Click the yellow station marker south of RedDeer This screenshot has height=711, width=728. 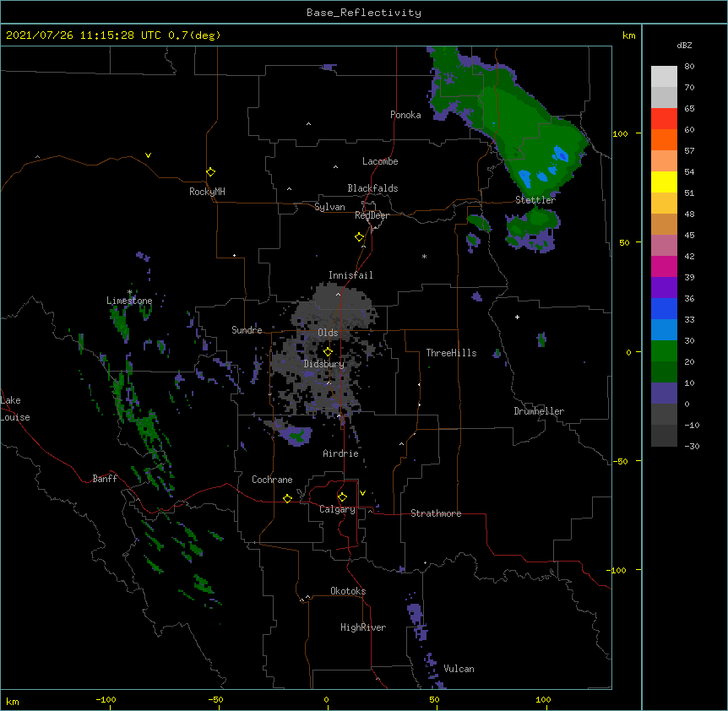click(360, 237)
